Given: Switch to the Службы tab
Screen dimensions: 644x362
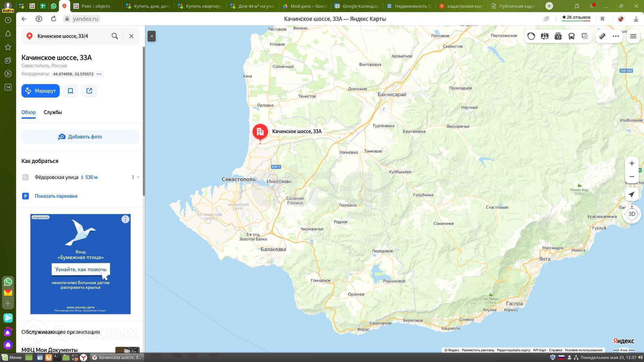Looking at the screenshot, I should click(53, 112).
